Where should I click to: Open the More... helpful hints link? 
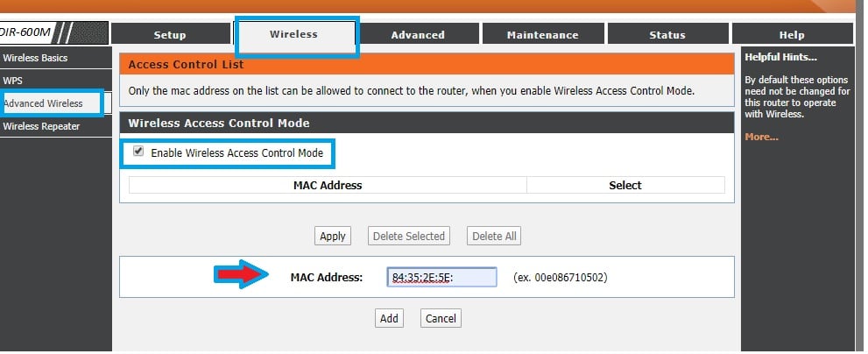tap(761, 137)
